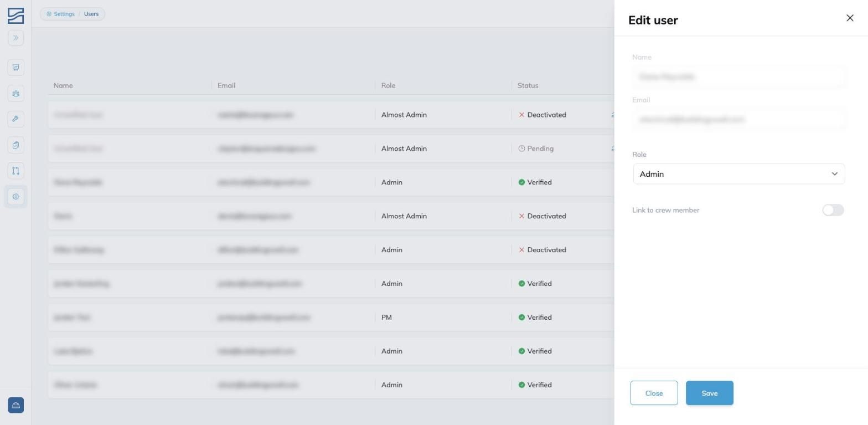Open the pull-request workflow sidebar icon
Viewport: 868px width, 425px height.
tap(15, 171)
